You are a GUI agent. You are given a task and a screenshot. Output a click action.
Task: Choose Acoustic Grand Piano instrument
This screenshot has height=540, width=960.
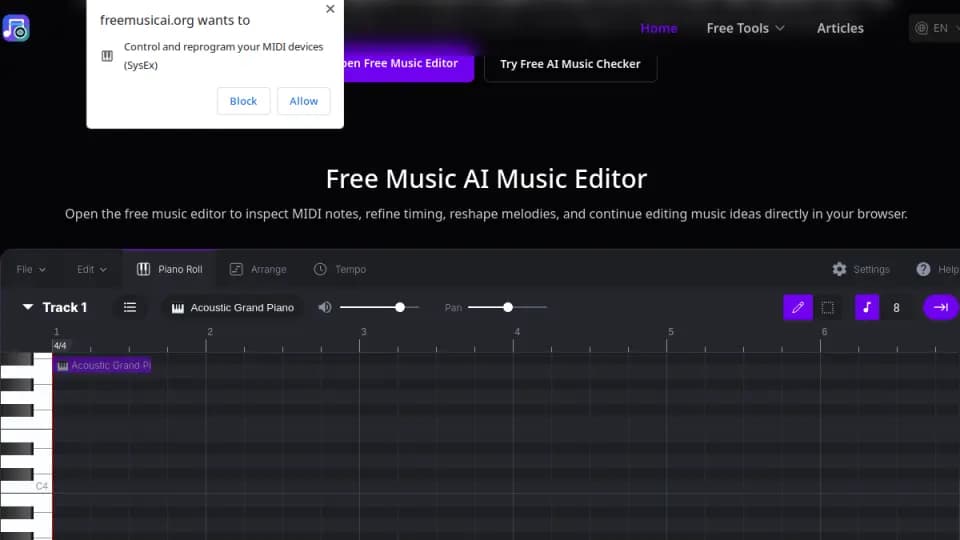coord(233,308)
